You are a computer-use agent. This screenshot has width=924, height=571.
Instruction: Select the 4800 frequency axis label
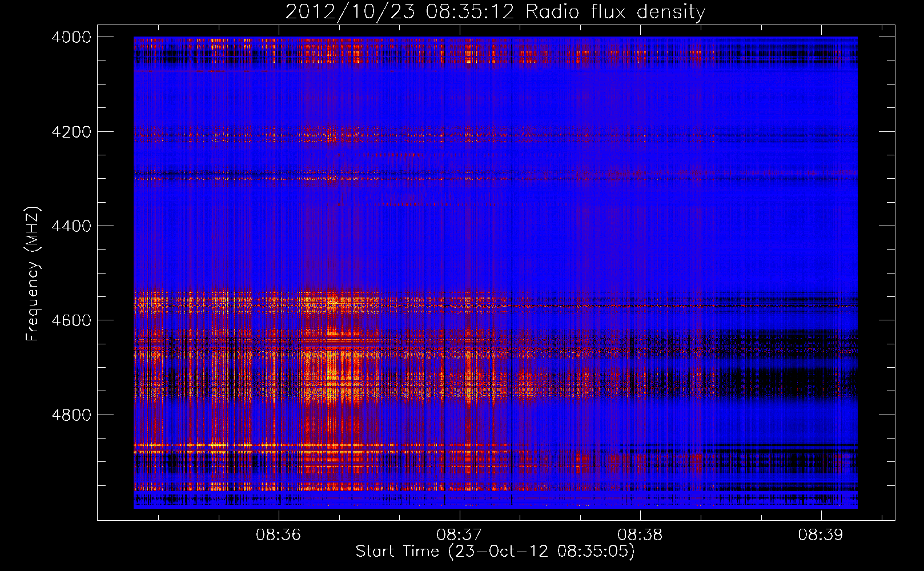pos(71,415)
